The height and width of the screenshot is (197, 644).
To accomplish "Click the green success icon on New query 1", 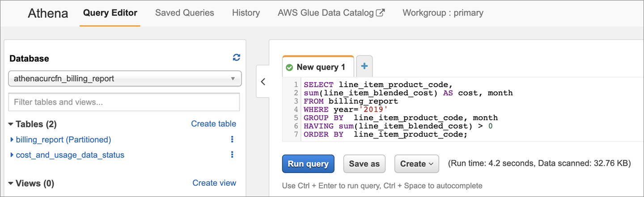I will coord(289,67).
